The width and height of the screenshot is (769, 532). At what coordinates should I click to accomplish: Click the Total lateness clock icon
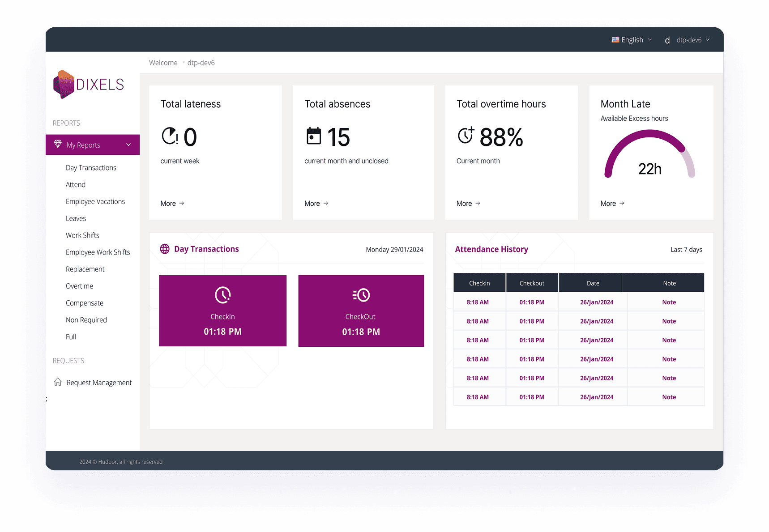[170, 136]
